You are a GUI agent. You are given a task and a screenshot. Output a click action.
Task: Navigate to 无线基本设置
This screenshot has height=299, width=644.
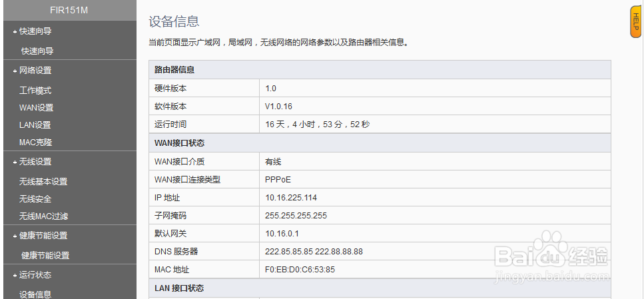(x=43, y=182)
